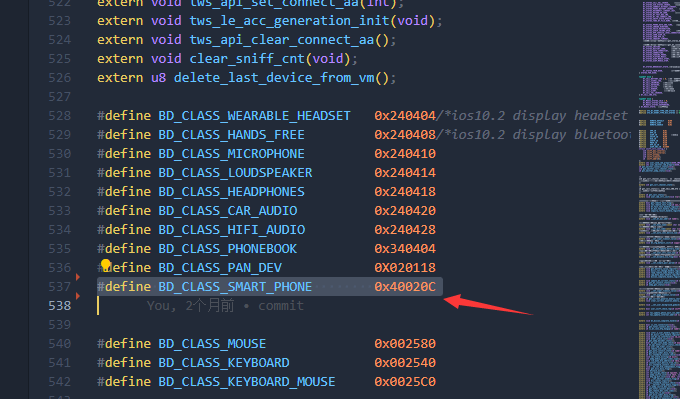Click the BD_CLASS_CAR_AUDIO macro name
Screen dimensions: 680x399
pyautogui.click(x=228, y=211)
